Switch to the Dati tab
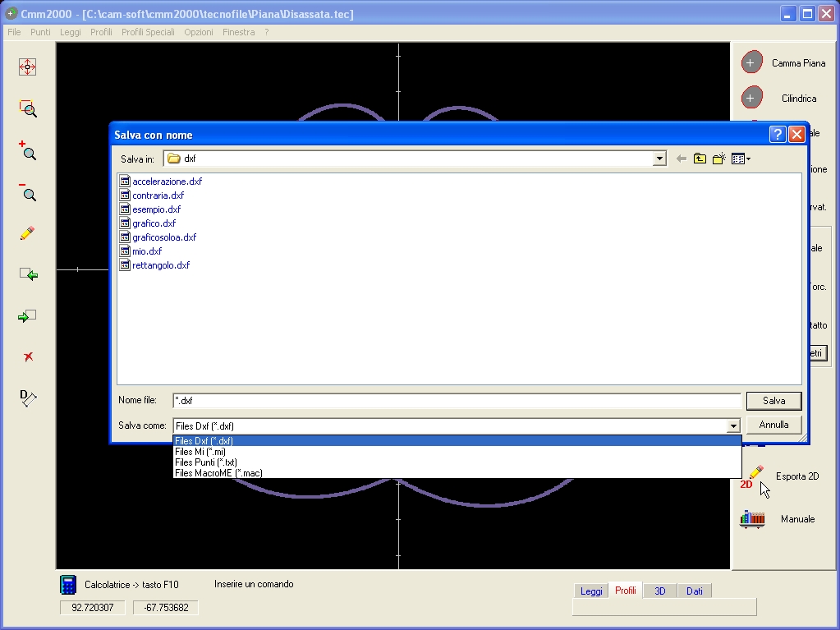Screen dimensions: 840x630 click(695, 591)
